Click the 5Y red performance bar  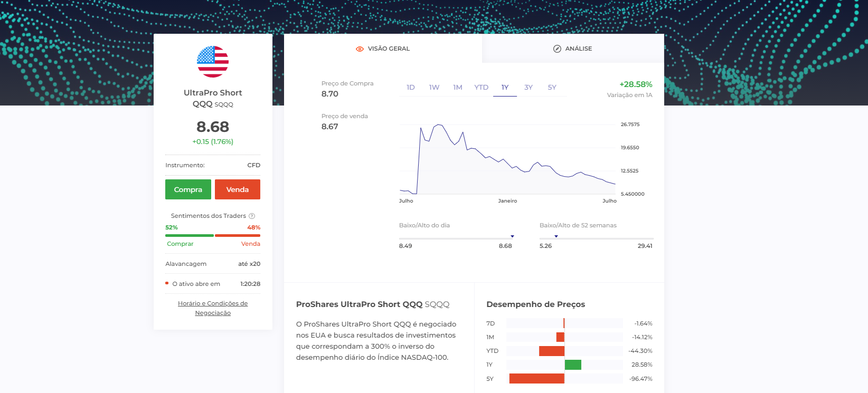537,379
